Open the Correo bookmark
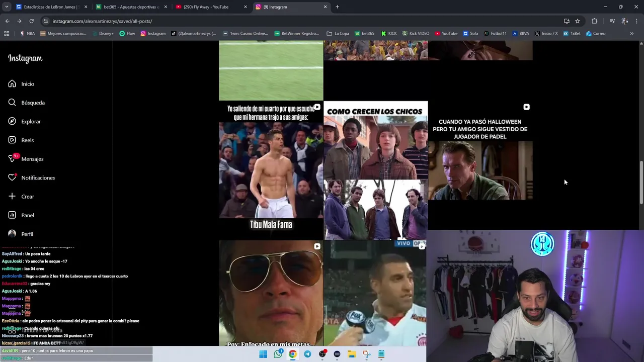 coord(596,34)
